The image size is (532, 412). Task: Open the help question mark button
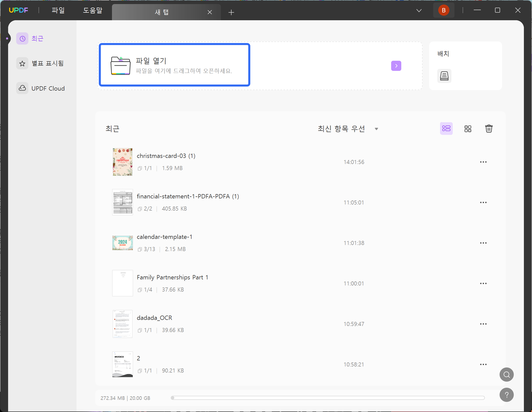click(507, 395)
